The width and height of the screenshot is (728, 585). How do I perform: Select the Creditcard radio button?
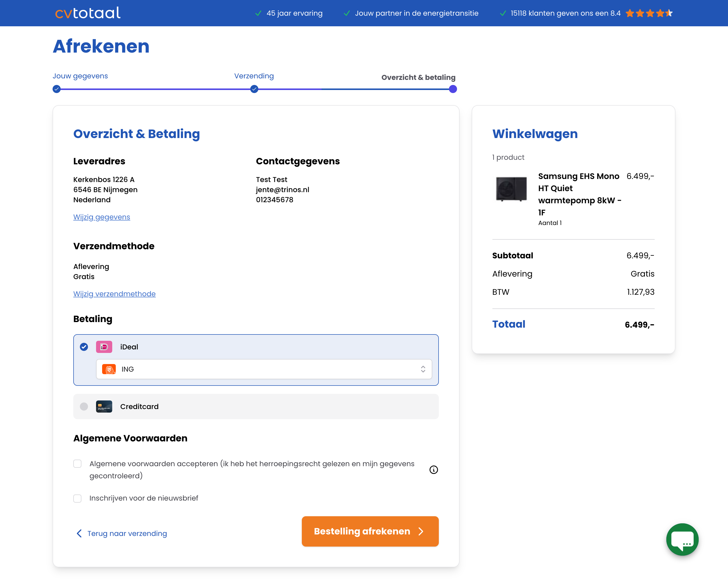[84, 406]
